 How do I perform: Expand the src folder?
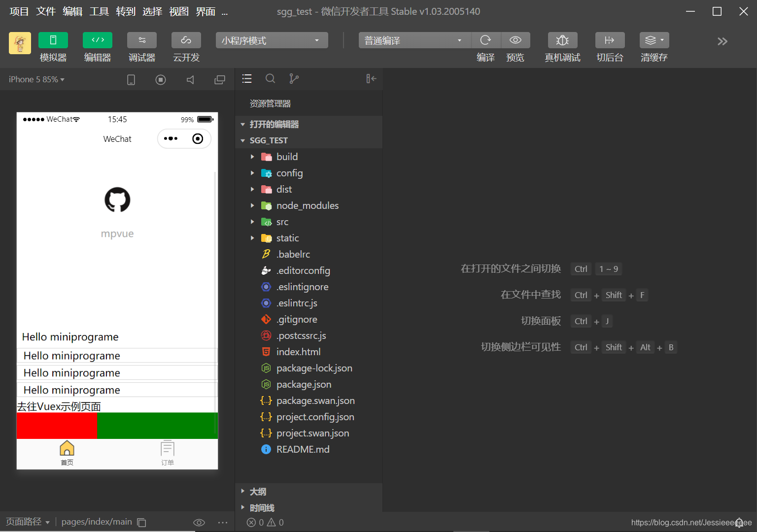click(x=309, y=222)
